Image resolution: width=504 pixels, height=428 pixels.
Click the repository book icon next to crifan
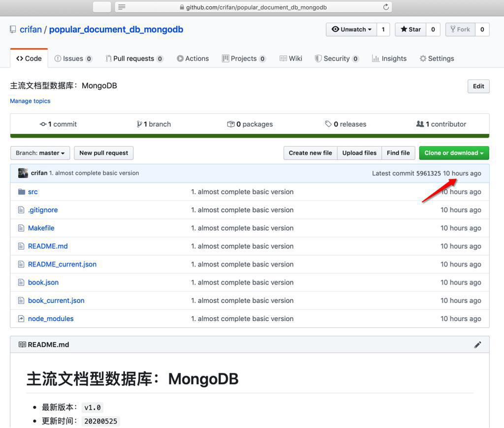[12, 29]
